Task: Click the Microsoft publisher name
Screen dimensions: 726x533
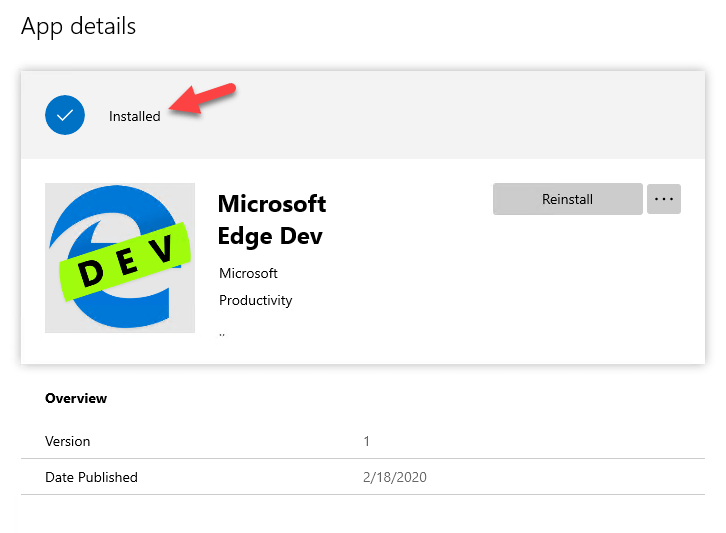Action: pyautogui.click(x=248, y=273)
